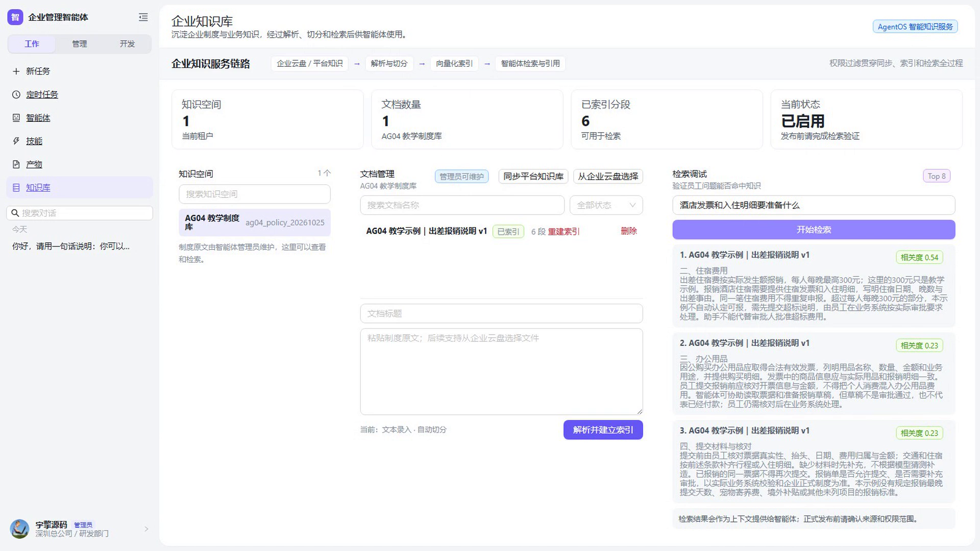This screenshot has height=551, width=980.
Task: Select the AG04 教学制度库 knowledge space
Action: click(x=254, y=222)
